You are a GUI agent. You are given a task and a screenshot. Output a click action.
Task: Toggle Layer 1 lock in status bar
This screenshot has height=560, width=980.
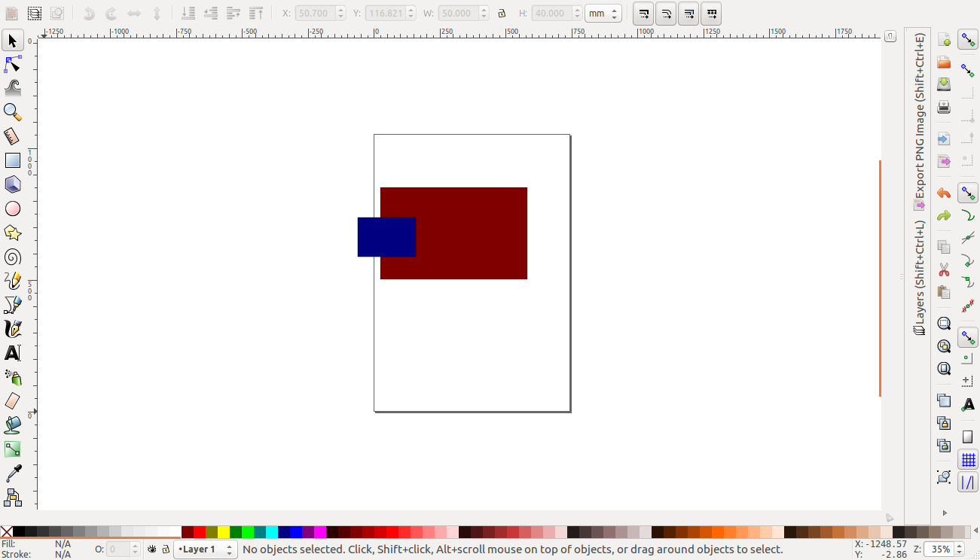coord(166,549)
